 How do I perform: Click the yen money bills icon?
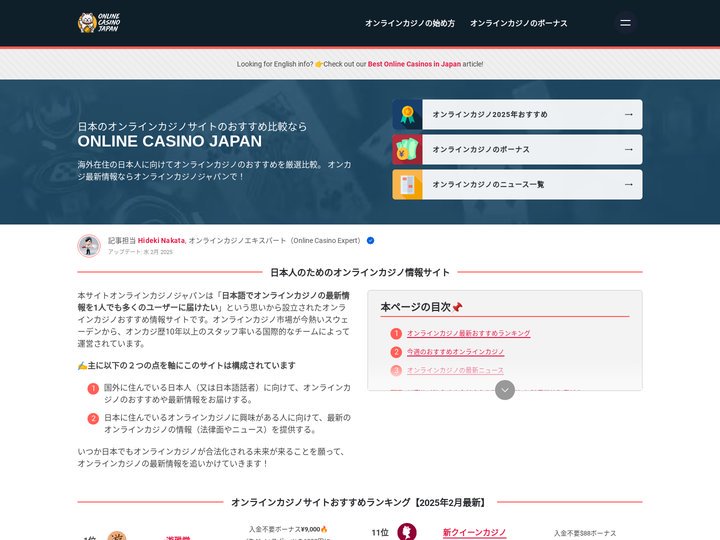click(x=407, y=149)
